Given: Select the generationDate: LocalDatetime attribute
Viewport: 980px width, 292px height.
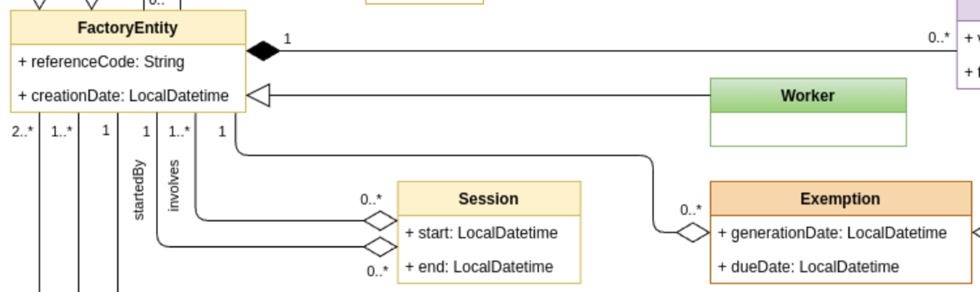Looking at the screenshot, I should 832,233.
